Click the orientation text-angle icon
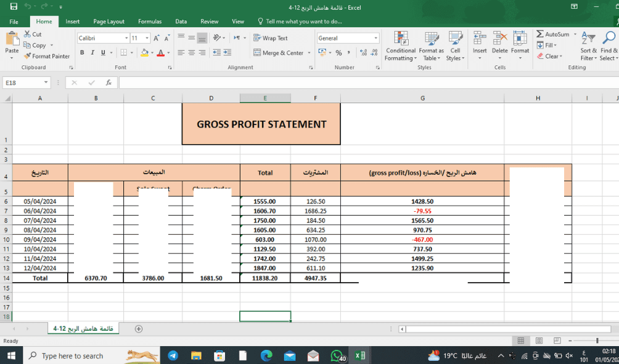The width and height of the screenshot is (619, 364). [x=217, y=38]
